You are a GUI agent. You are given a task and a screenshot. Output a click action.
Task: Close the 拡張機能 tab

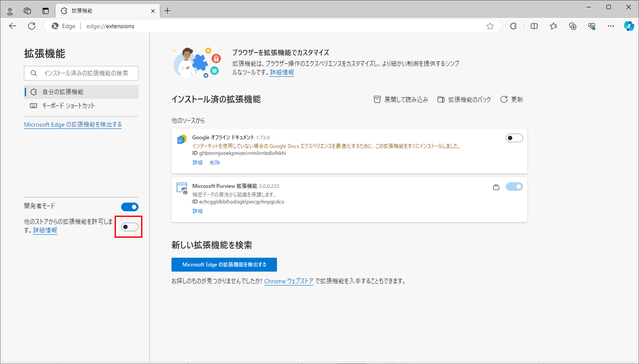pos(153,11)
